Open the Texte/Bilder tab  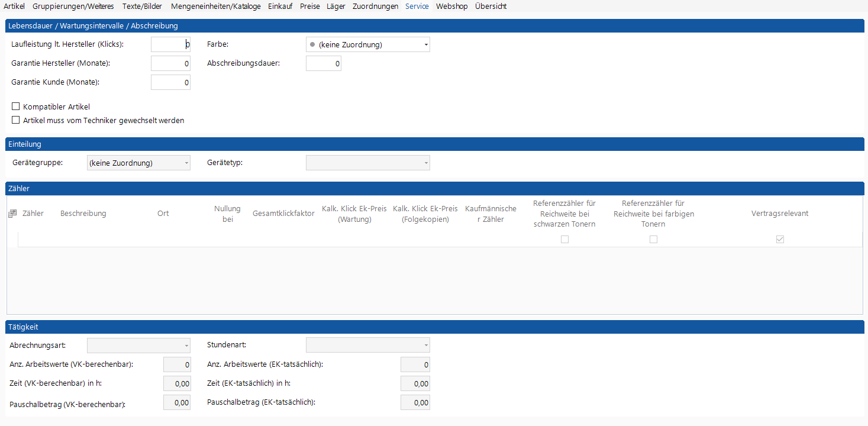click(x=142, y=7)
